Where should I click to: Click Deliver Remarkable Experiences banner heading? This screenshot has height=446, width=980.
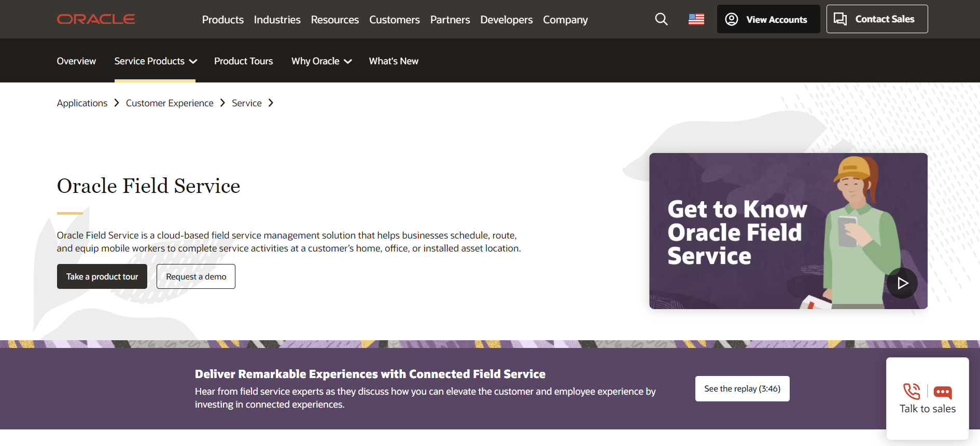coord(370,374)
